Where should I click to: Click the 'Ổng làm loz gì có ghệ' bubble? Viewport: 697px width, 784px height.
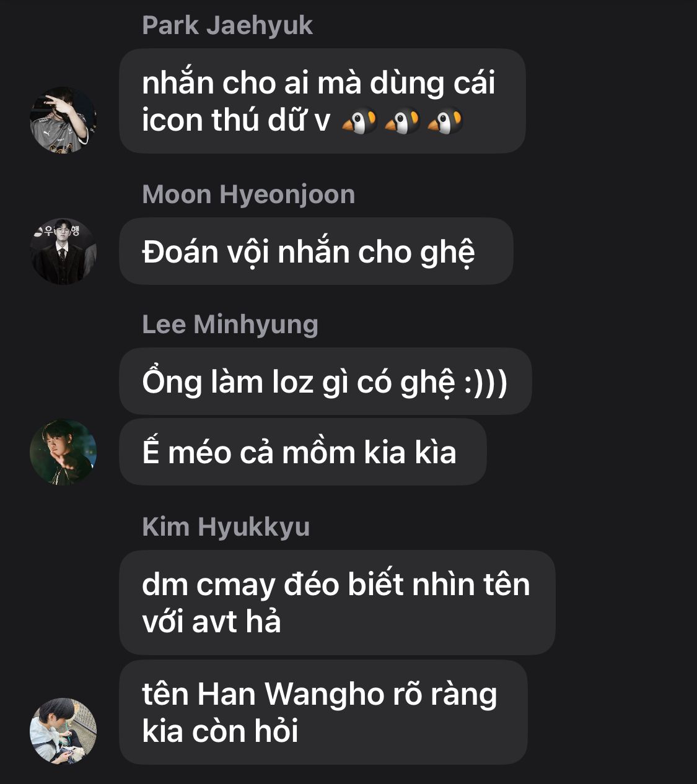pyautogui.click(x=325, y=381)
